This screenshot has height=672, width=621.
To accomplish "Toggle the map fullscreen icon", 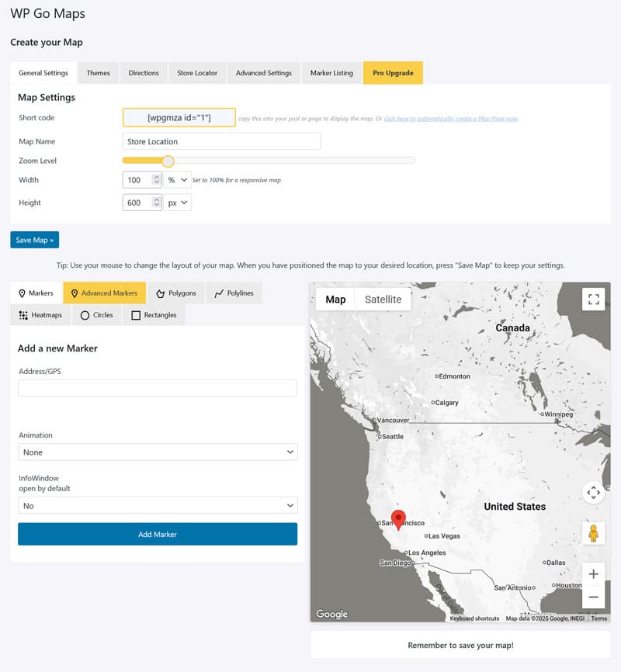I will (x=594, y=300).
